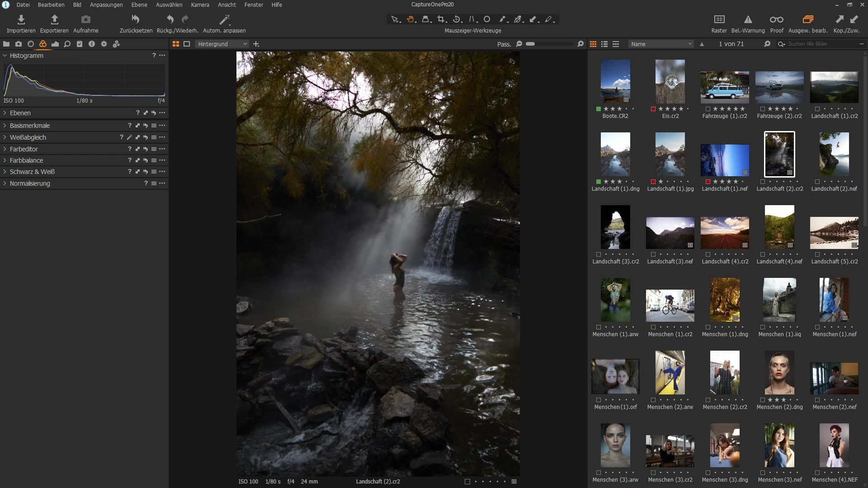Open the Anpassungen menu
The image size is (868, 488).
106,5
